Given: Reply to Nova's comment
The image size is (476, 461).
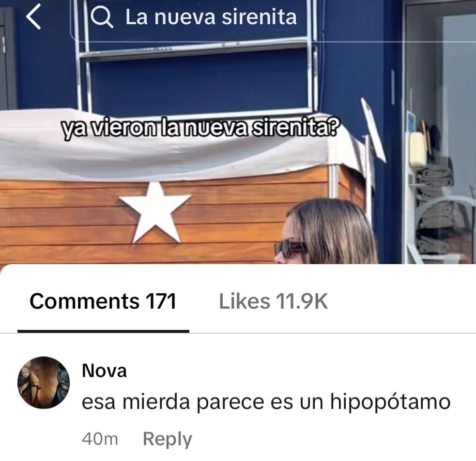Looking at the screenshot, I should click(167, 439).
